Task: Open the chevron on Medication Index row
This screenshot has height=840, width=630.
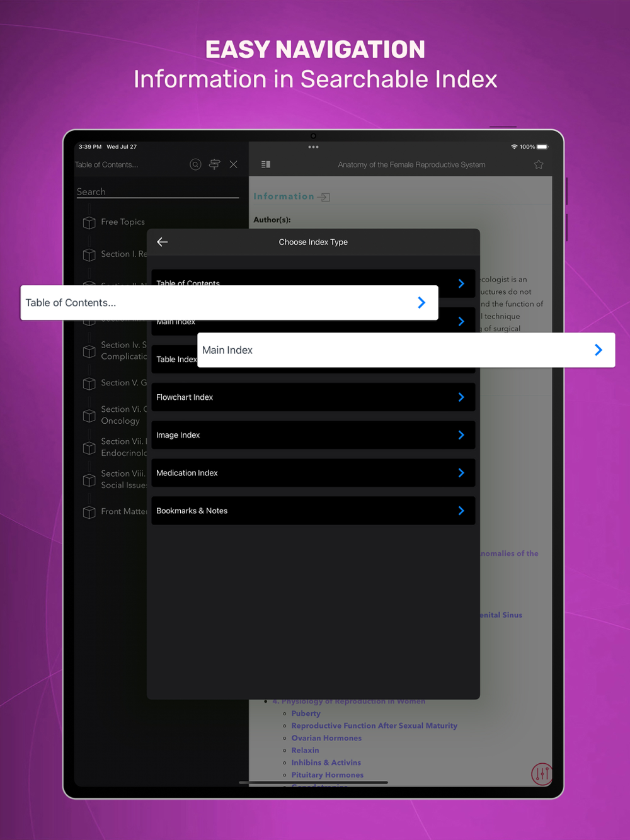Action: point(461,473)
